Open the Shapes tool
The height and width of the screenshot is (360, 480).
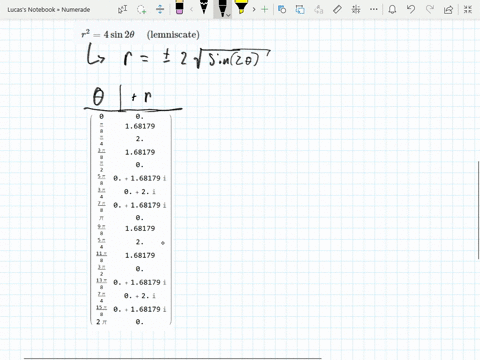[x=282, y=9]
